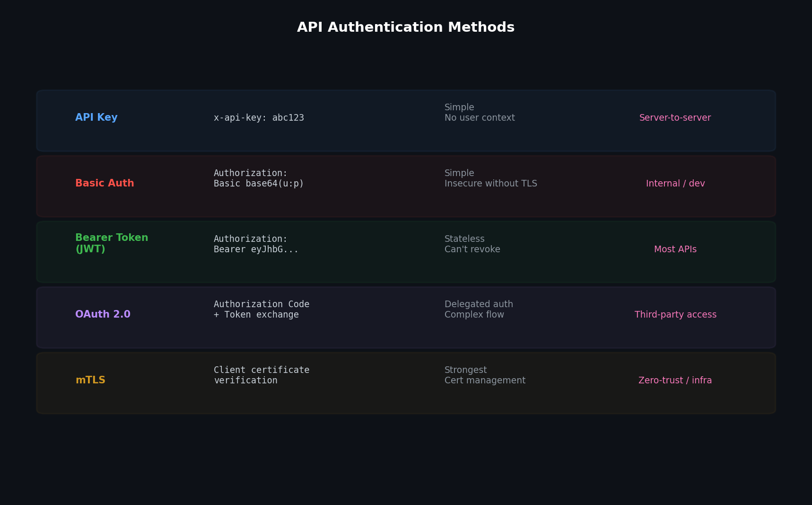Click 'No user context' in the API Key row

pos(480,118)
